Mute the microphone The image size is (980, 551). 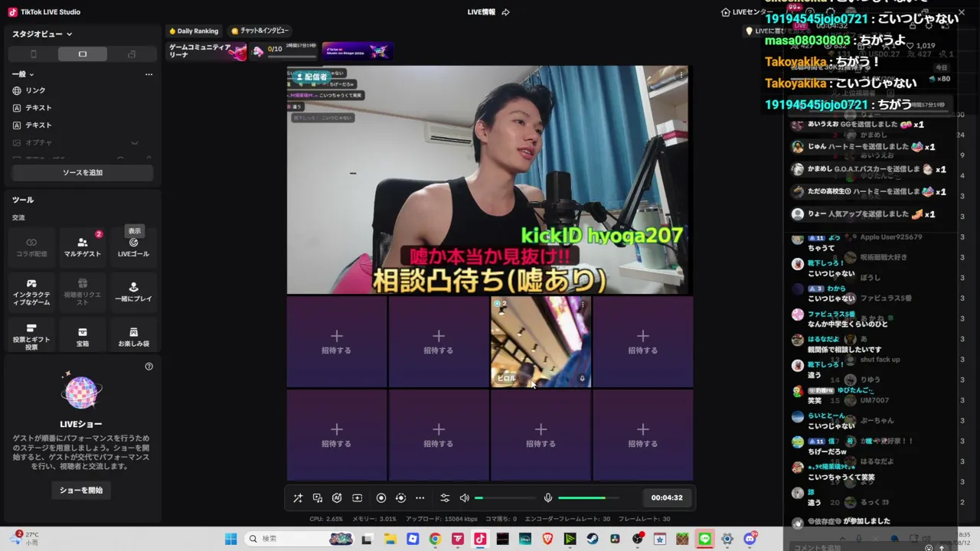[x=548, y=498]
